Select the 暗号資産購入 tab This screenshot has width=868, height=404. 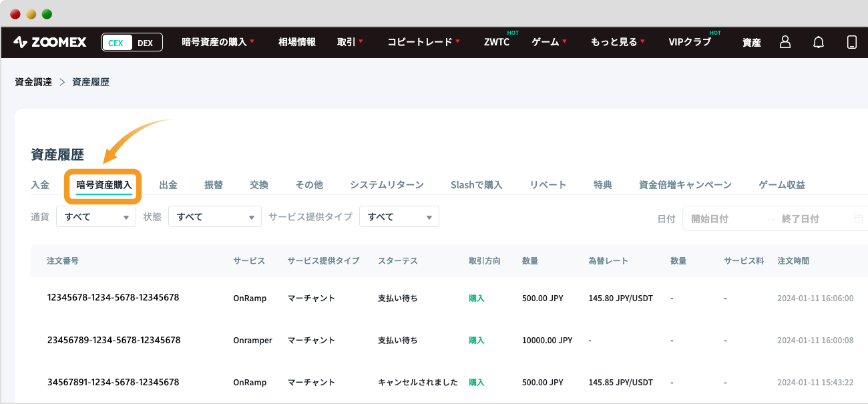click(x=104, y=185)
